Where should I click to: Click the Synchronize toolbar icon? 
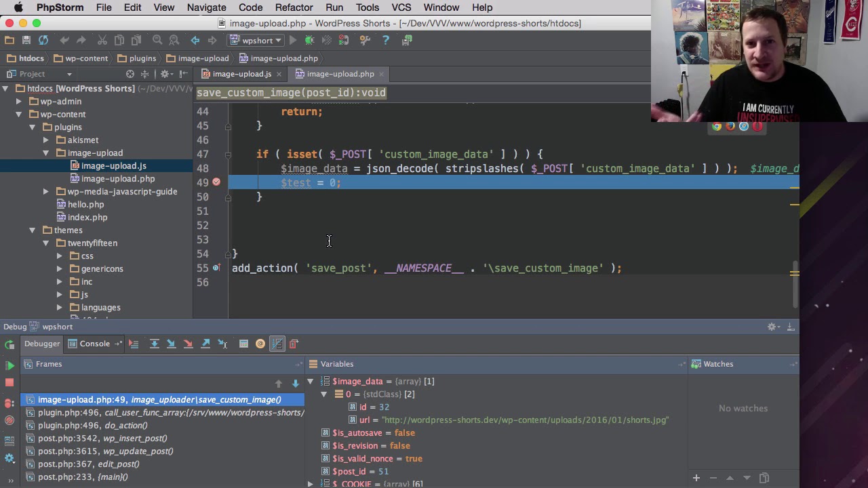click(43, 41)
